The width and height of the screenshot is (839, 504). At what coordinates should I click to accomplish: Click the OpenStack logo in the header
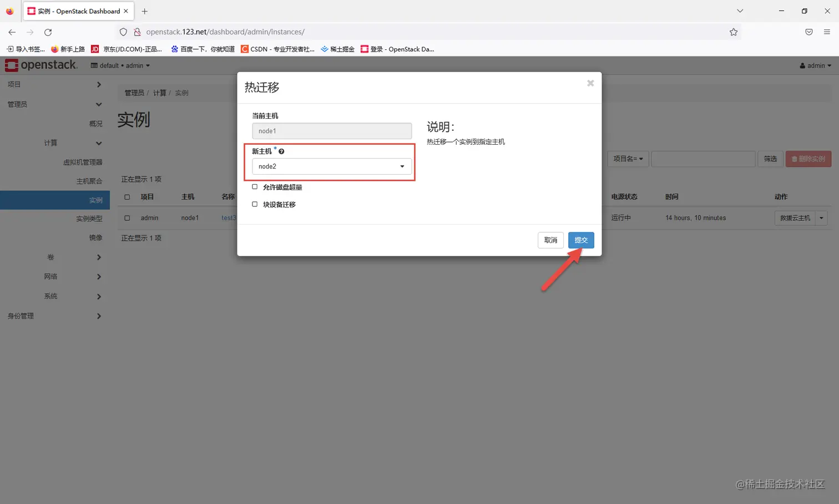coord(42,65)
